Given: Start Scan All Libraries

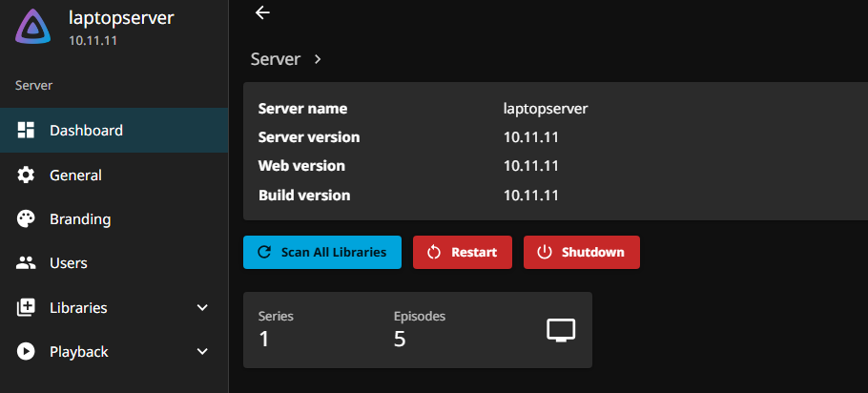Looking at the screenshot, I should click(x=322, y=253).
